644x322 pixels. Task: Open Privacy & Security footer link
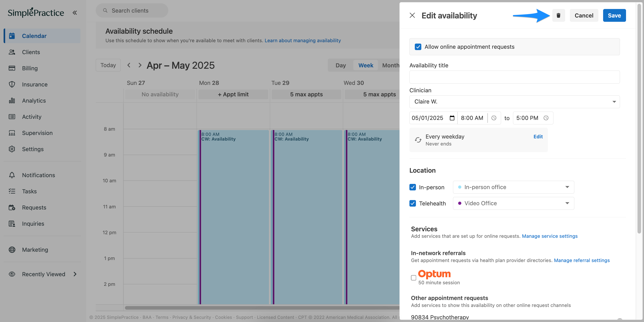coord(192,317)
